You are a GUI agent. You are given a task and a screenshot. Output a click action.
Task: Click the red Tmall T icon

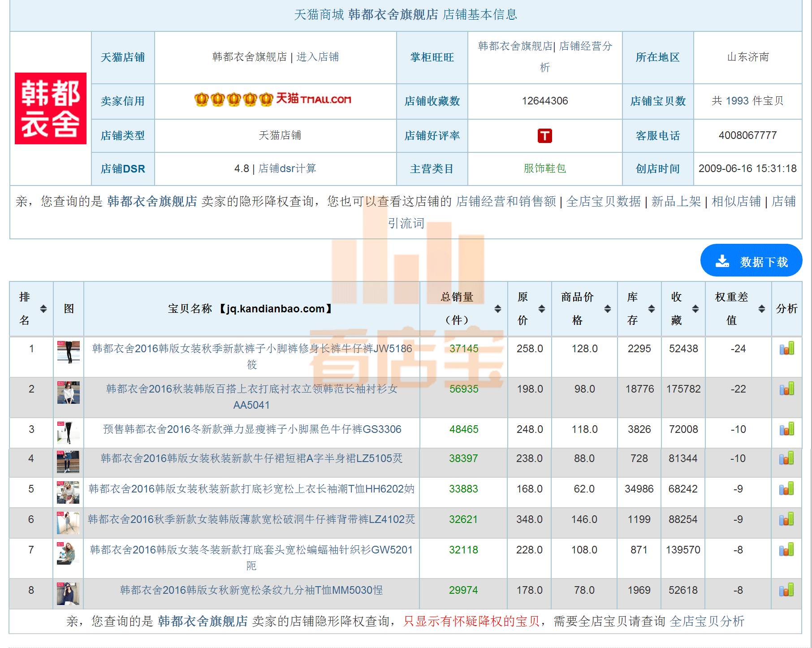pyautogui.click(x=545, y=135)
